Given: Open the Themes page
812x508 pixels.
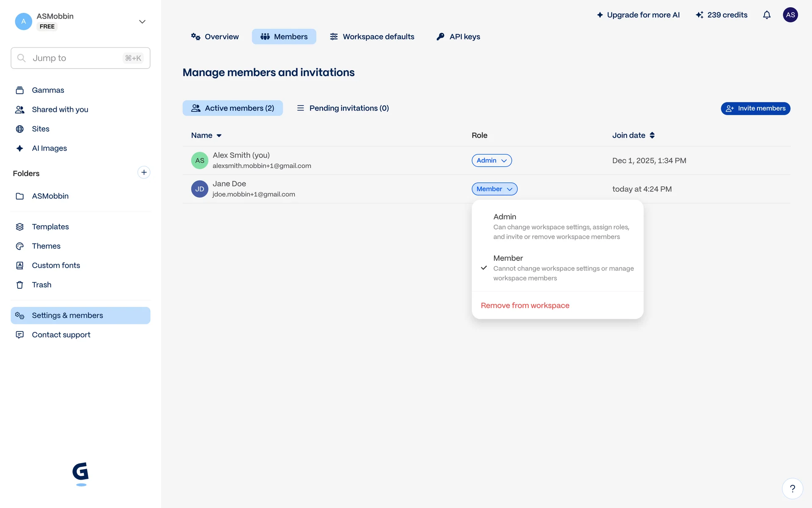Looking at the screenshot, I should click(46, 246).
